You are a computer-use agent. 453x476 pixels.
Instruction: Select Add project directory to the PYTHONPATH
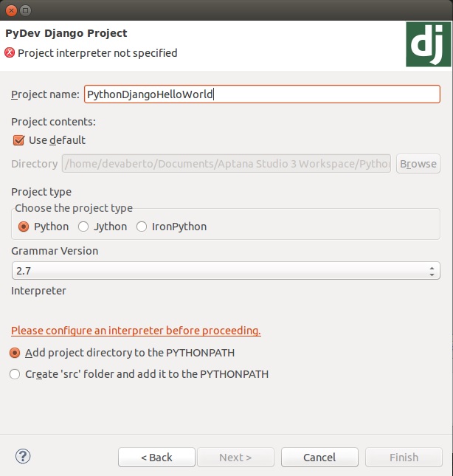pyautogui.click(x=15, y=353)
